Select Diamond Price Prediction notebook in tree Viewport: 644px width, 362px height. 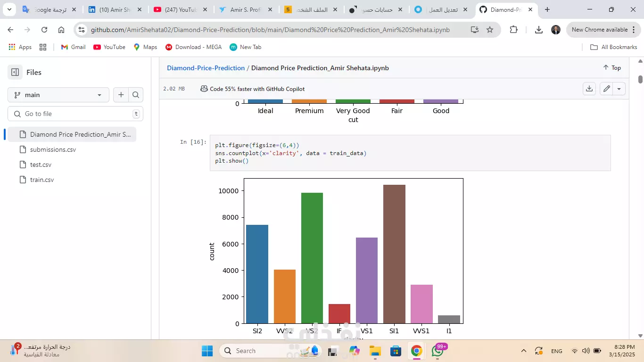(73, 134)
